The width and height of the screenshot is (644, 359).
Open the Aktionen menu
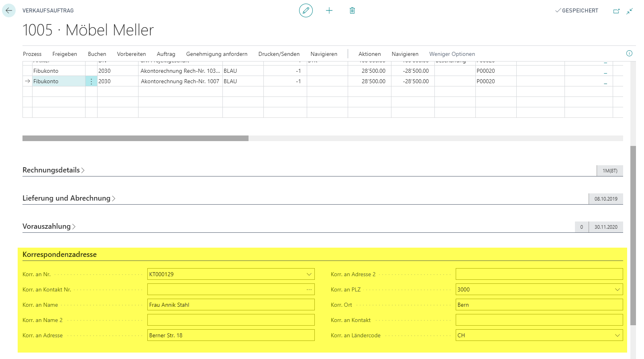point(370,54)
